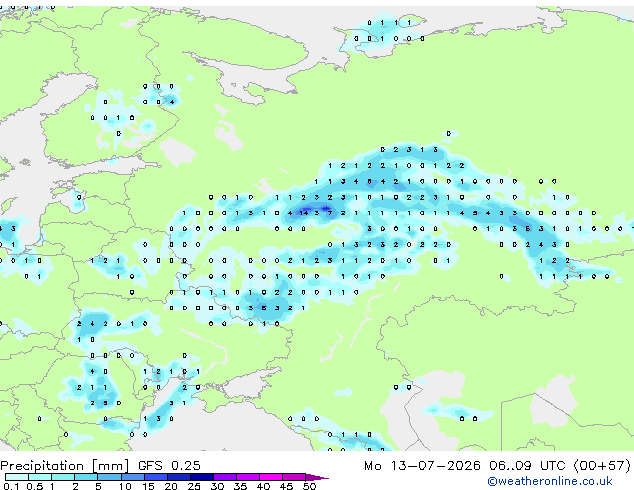Click the 10–15 mm legend color swatch
634x490 pixels.
tap(132, 477)
